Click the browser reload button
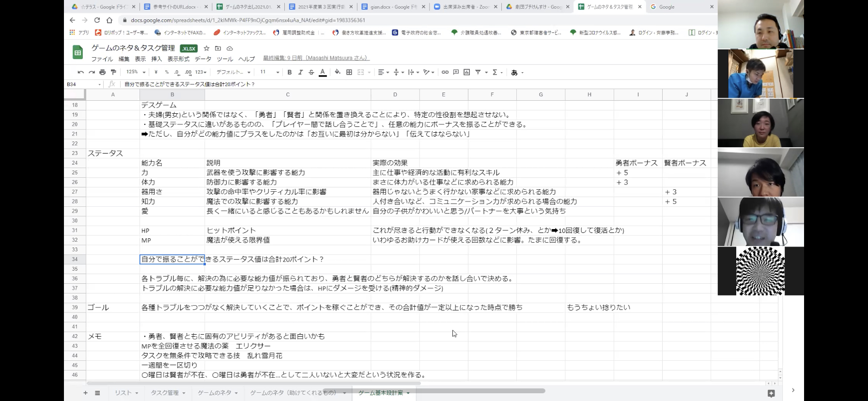The image size is (868, 401). point(97,20)
